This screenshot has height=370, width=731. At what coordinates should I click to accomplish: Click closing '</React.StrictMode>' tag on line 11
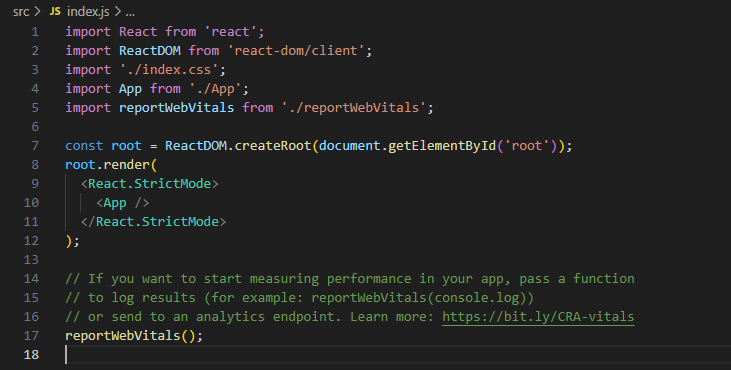click(x=153, y=222)
